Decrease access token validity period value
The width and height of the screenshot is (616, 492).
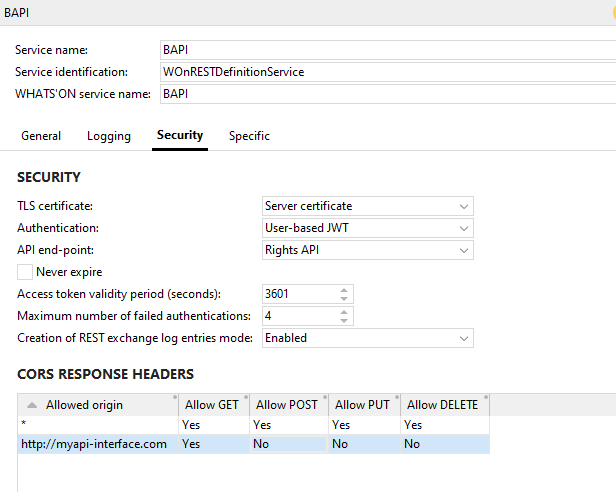[x=345, y=299]
